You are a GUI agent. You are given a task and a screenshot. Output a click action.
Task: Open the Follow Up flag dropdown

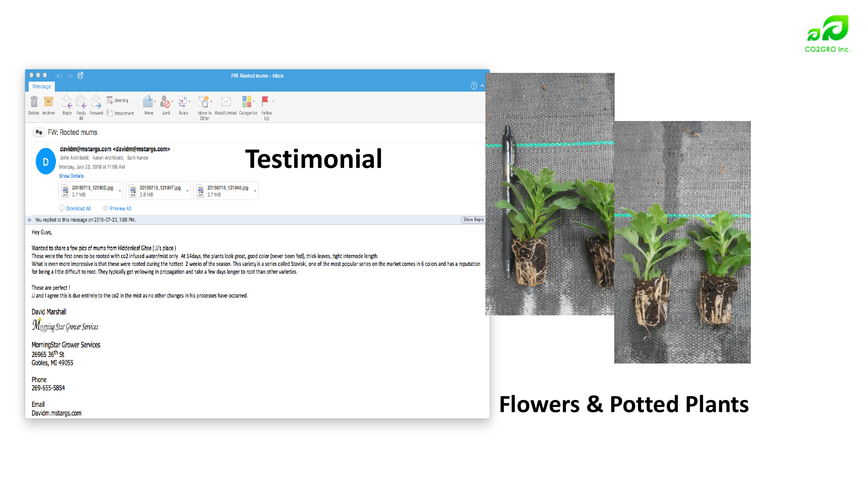point(273,102)
